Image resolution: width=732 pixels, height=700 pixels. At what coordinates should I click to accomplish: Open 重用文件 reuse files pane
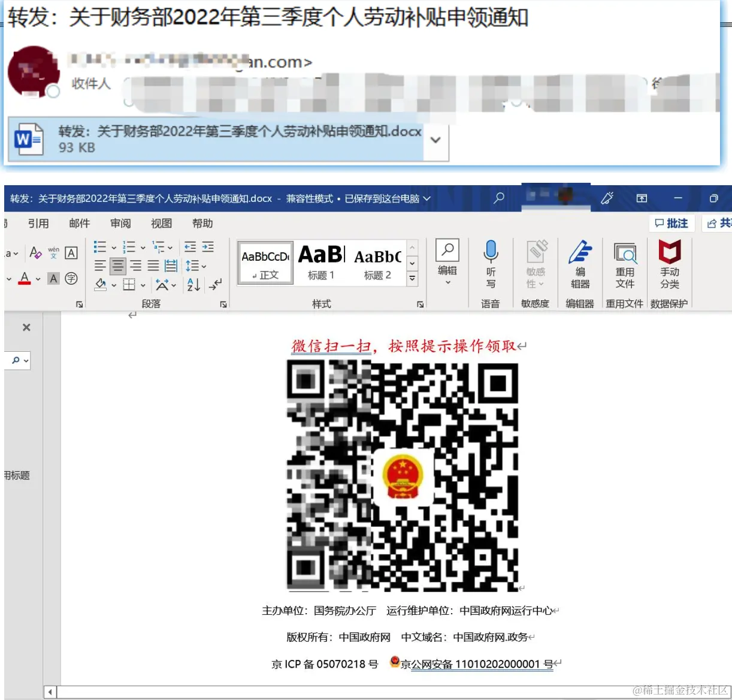(625, 264)
